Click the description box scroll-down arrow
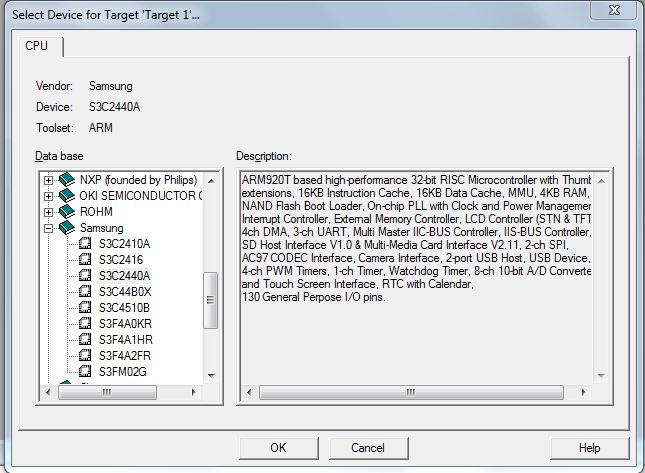Viewport: 645px width, 473px height. [x=601, y=376]
